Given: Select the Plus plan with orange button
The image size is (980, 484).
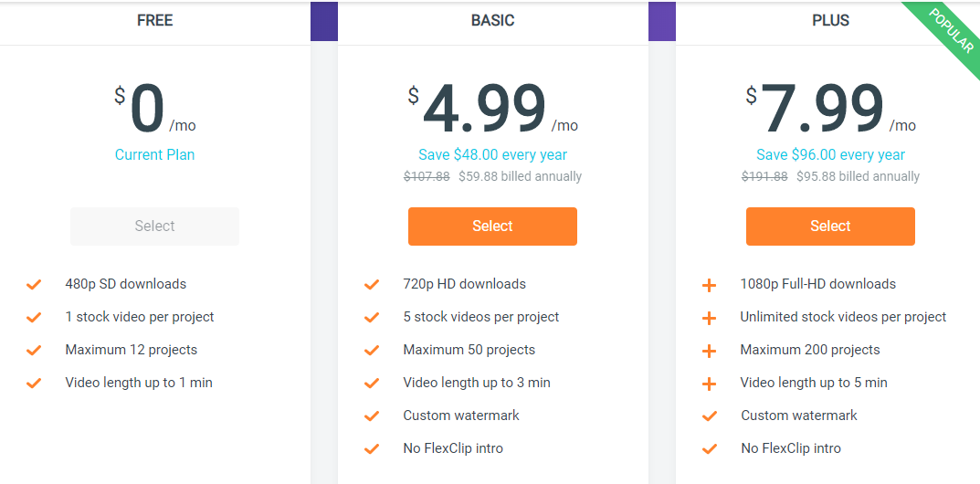Looking at the screenshot, I should point(830,226).
